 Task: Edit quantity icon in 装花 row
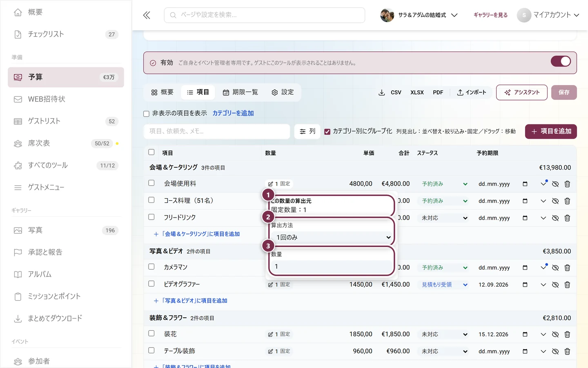click(x=270, y=334)
